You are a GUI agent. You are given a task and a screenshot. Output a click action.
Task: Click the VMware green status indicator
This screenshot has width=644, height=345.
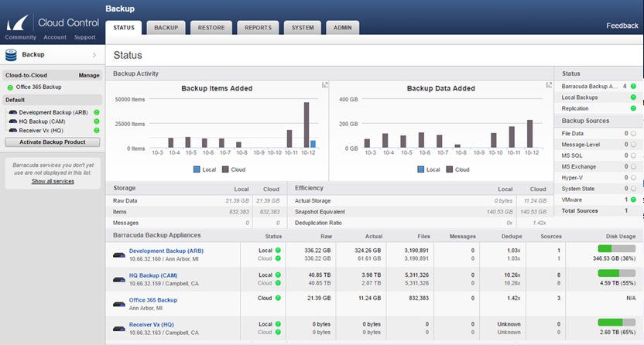pos(633,200)
